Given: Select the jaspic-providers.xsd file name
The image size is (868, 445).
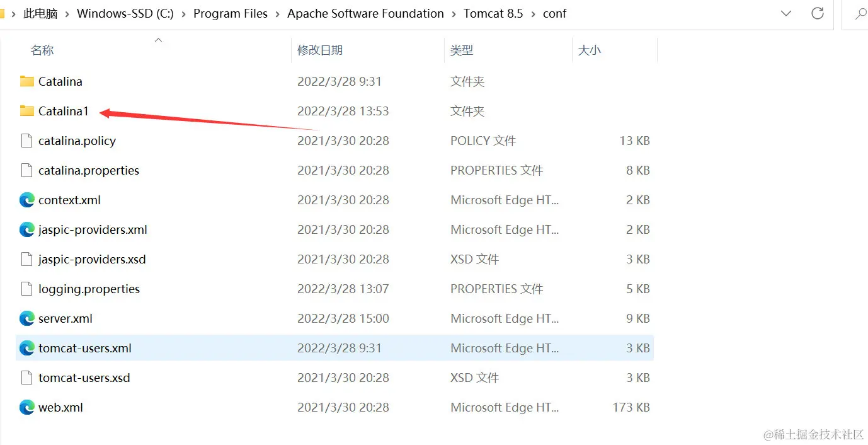Looking at the screenshot, I should [92, 259].
